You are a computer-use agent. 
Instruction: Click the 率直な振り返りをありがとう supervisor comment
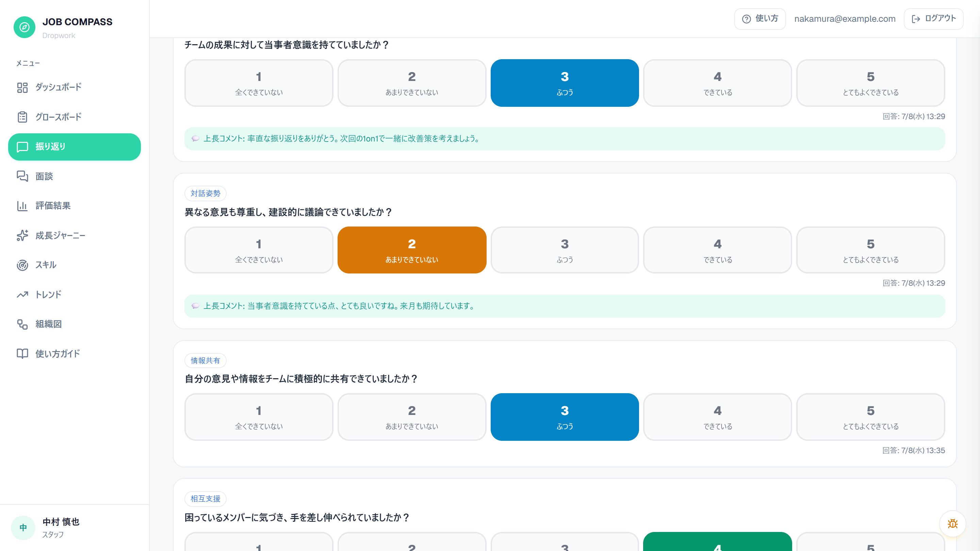coord(565,139)
